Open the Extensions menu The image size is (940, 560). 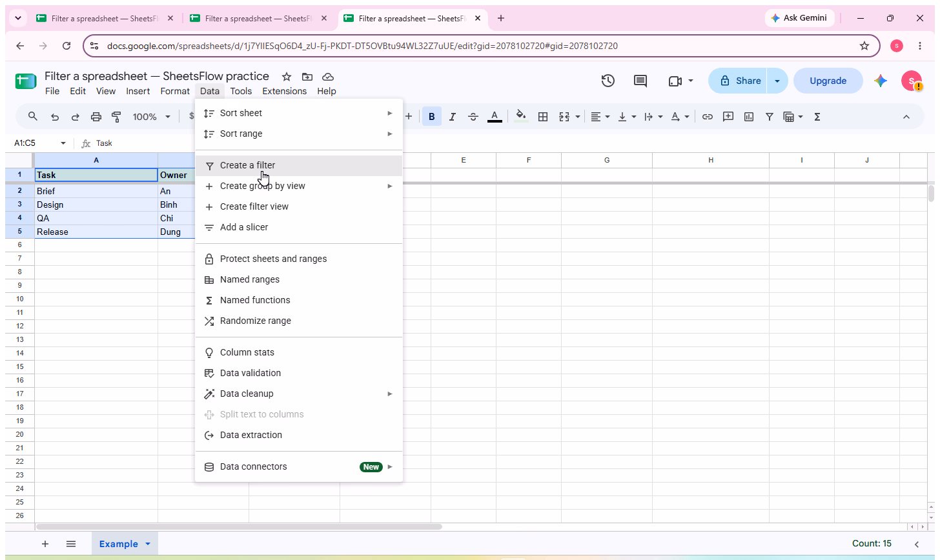pos(285,91)
